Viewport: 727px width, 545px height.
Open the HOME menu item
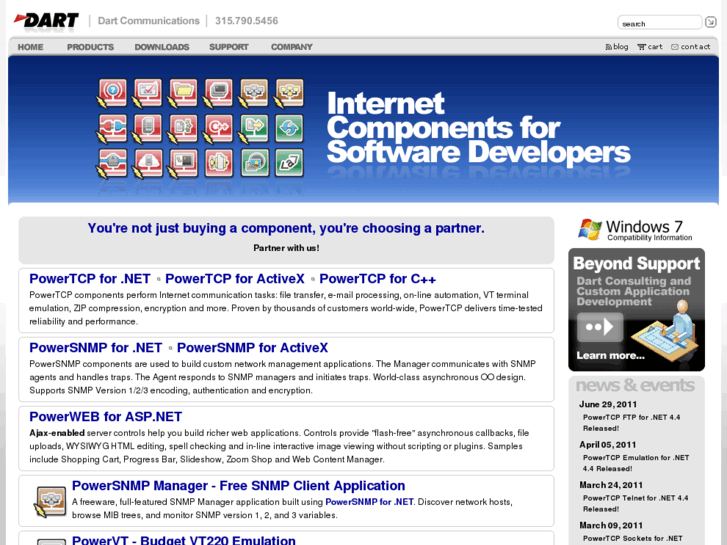tap(31, 47)
